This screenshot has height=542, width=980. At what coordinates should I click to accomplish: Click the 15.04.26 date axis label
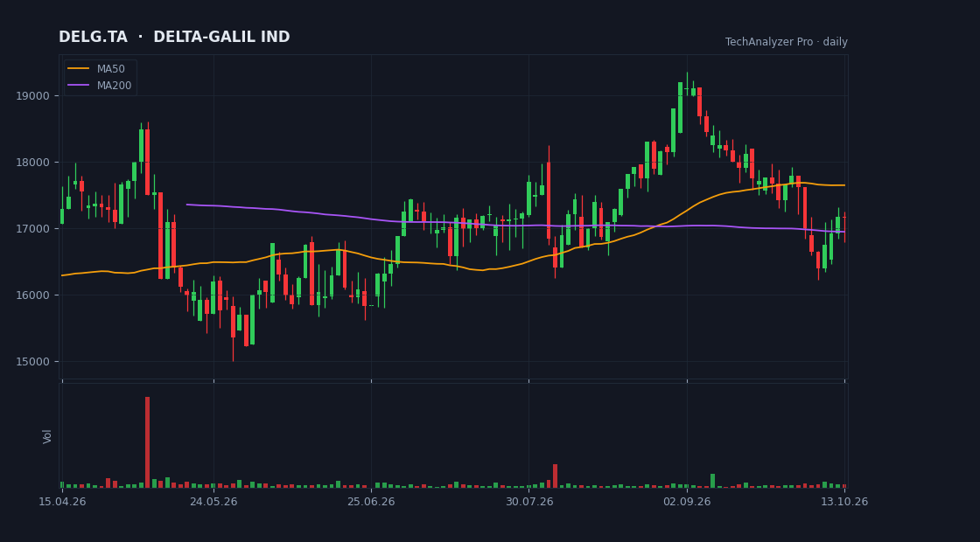tap(62, 502)
